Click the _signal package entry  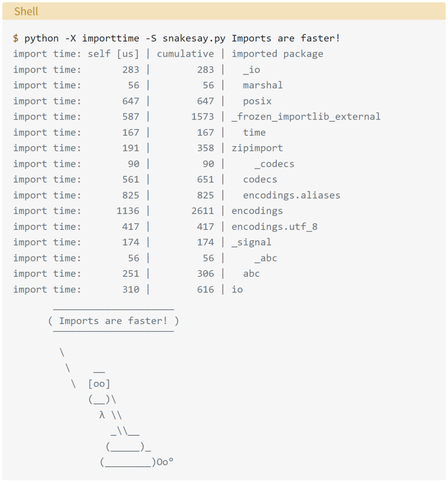251,242
